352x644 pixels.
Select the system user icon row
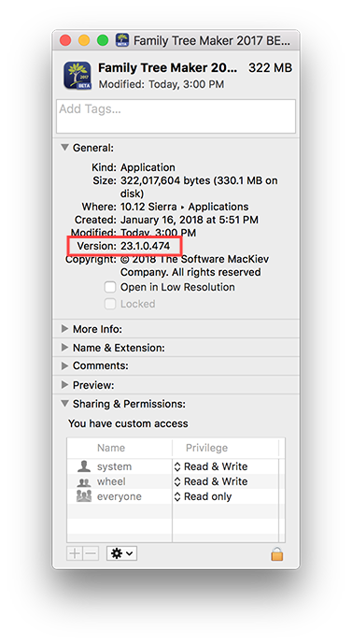pyautogui.click(x=84, y=466)
